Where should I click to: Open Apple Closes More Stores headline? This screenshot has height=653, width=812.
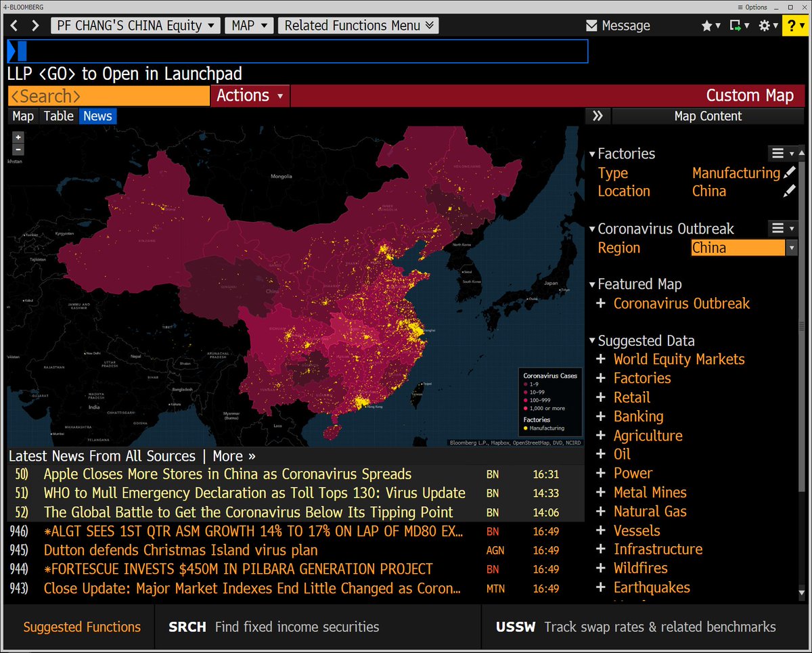(x=227, y=474)
